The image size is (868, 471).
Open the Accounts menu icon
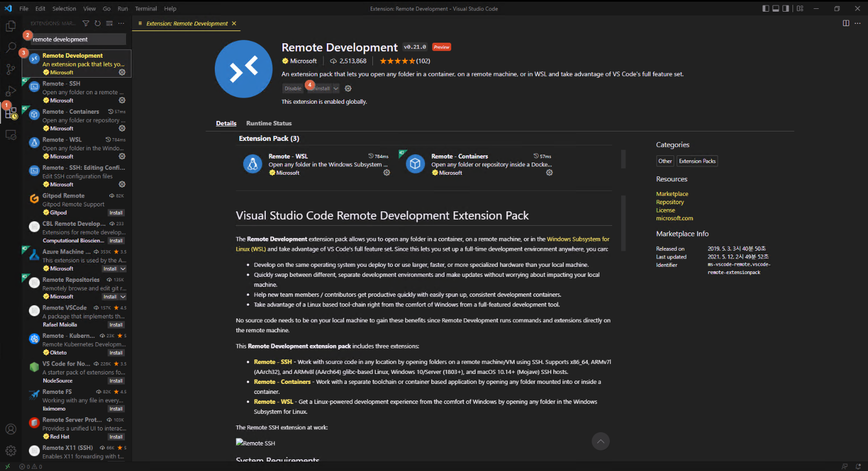pos(11,429)
